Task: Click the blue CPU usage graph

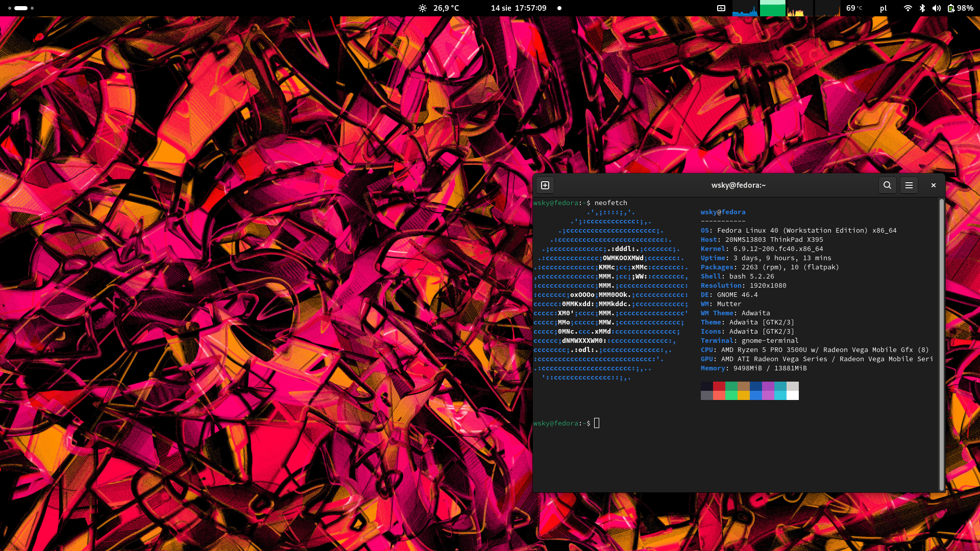Action: [x=745, y=8]
